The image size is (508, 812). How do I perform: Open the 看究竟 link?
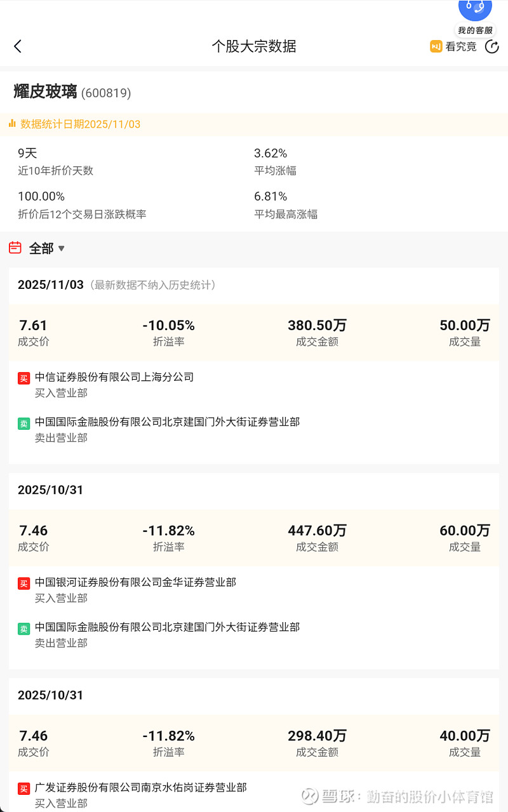(x=460, y=46)
